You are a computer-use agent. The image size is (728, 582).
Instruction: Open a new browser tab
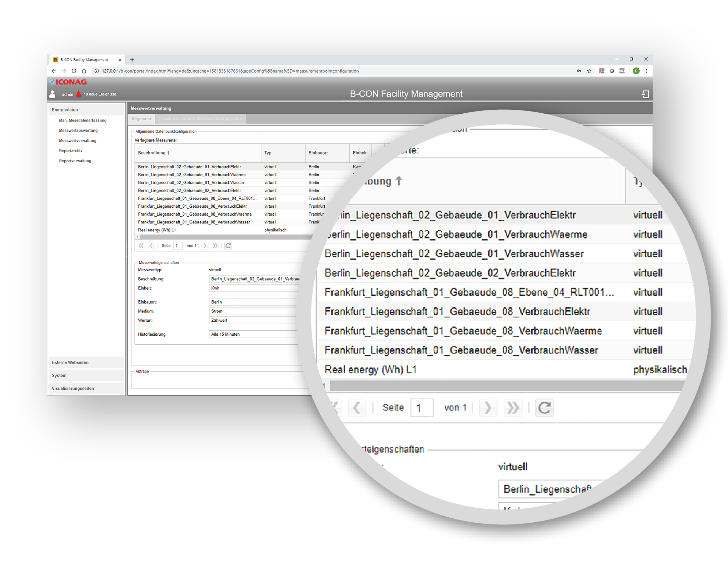pyautogui.click(x=132, y=60)
